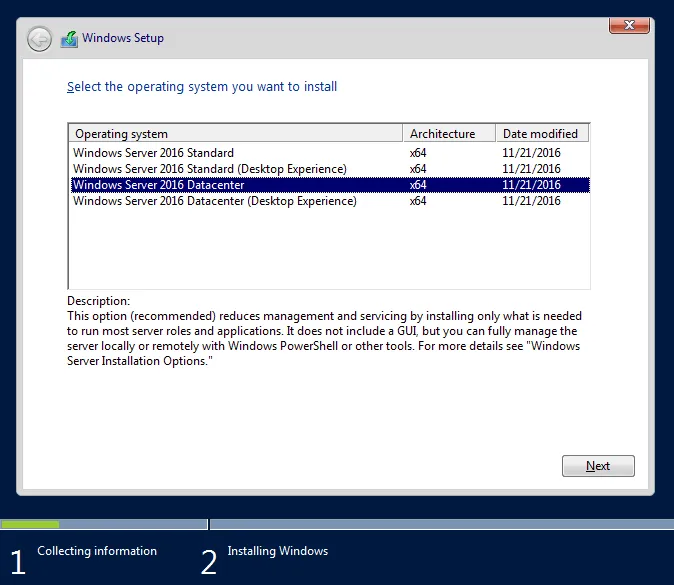
Task: Click the Installing Windows step label
Action: [x=277, y=551]
